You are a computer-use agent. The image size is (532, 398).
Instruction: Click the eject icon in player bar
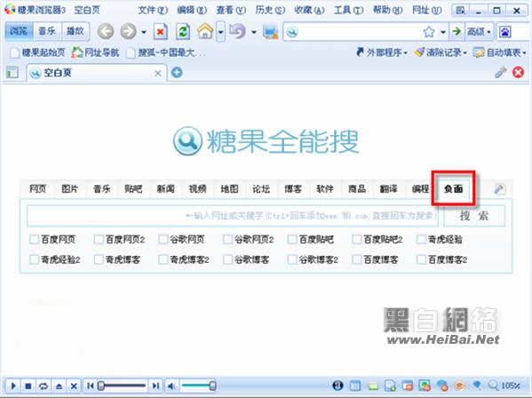click(59, 386)
